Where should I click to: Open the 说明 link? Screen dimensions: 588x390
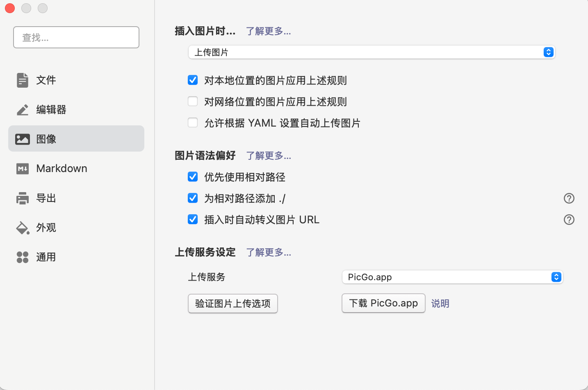440,304
